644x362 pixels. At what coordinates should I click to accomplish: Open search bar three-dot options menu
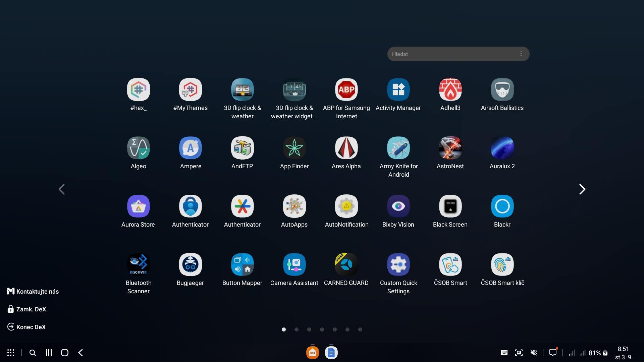click(521, 54)
